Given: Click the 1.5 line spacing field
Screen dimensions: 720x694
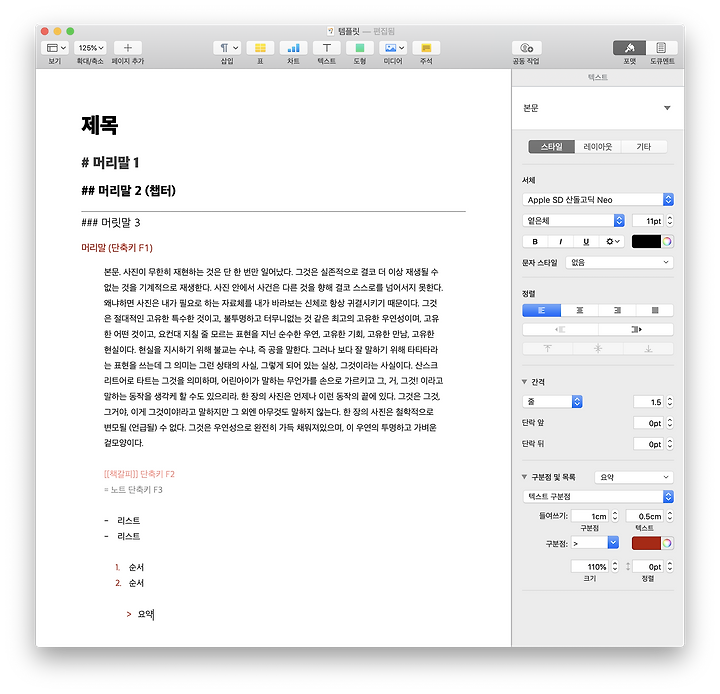Looking at the screenshot, I should coord(648,402).
